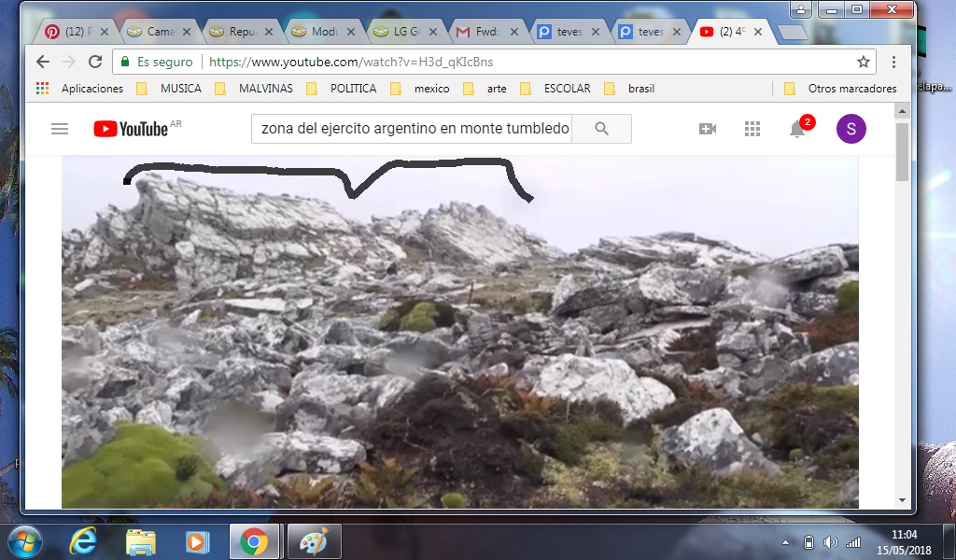This screenshot has height=560, width=956.
Task: Open the Aplicaciones apps shortcut
Action: coord(80,89)
